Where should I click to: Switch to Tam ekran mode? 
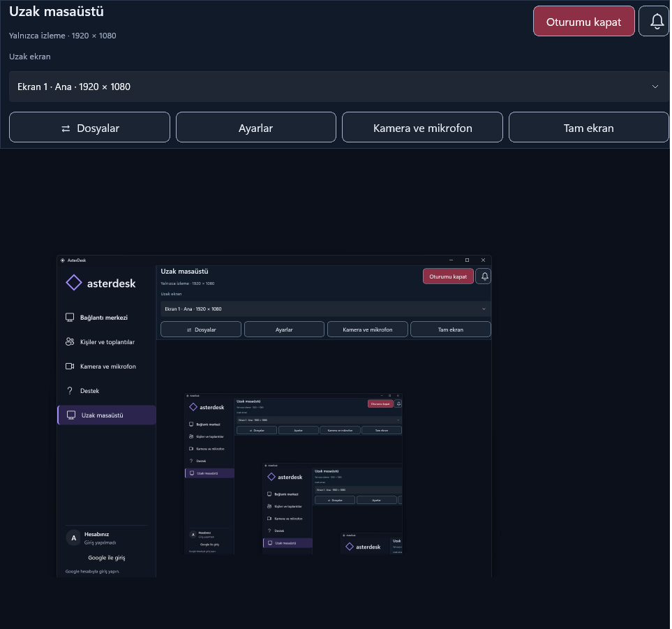click(588, 127)
